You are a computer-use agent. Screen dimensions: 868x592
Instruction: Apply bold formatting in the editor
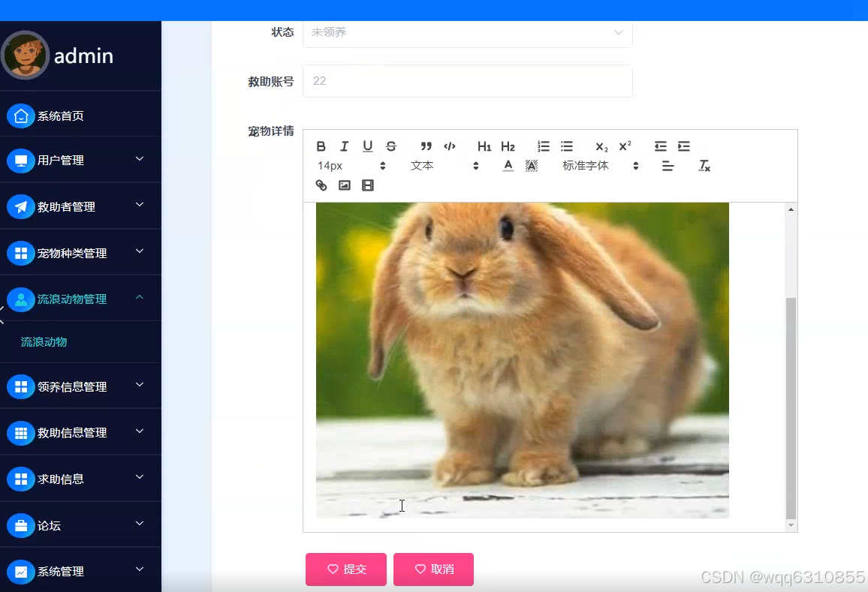321,146
